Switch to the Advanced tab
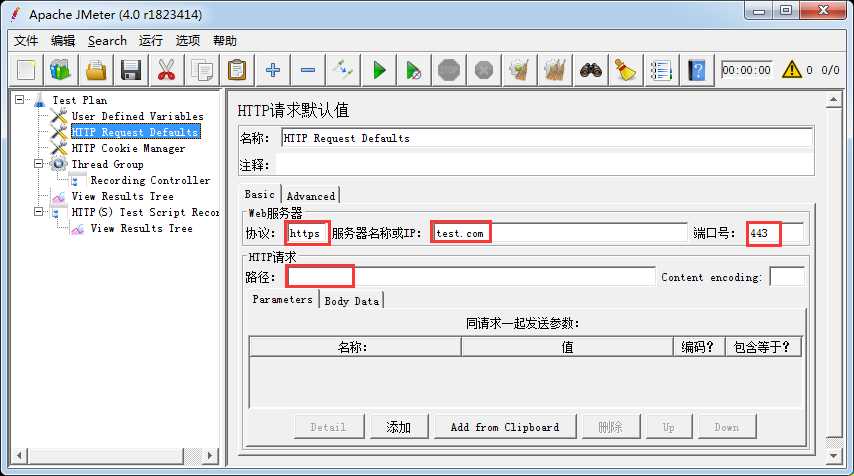The width and height of the screenshot is (854, 476). click(311, 196)
